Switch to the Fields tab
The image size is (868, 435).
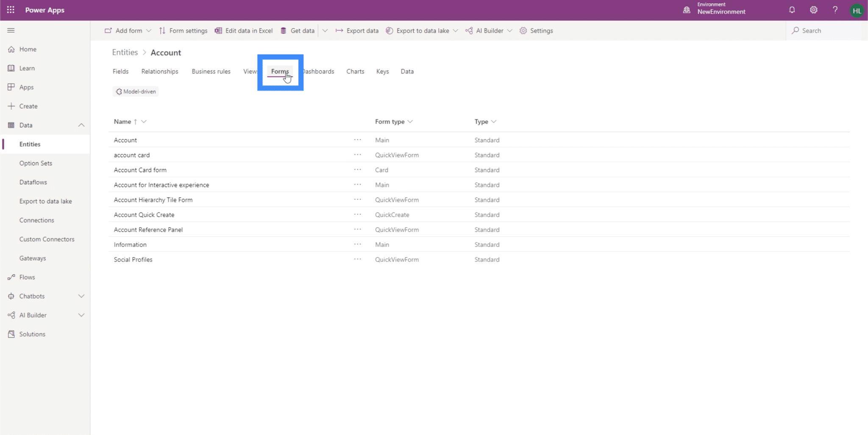click(120, 71)
